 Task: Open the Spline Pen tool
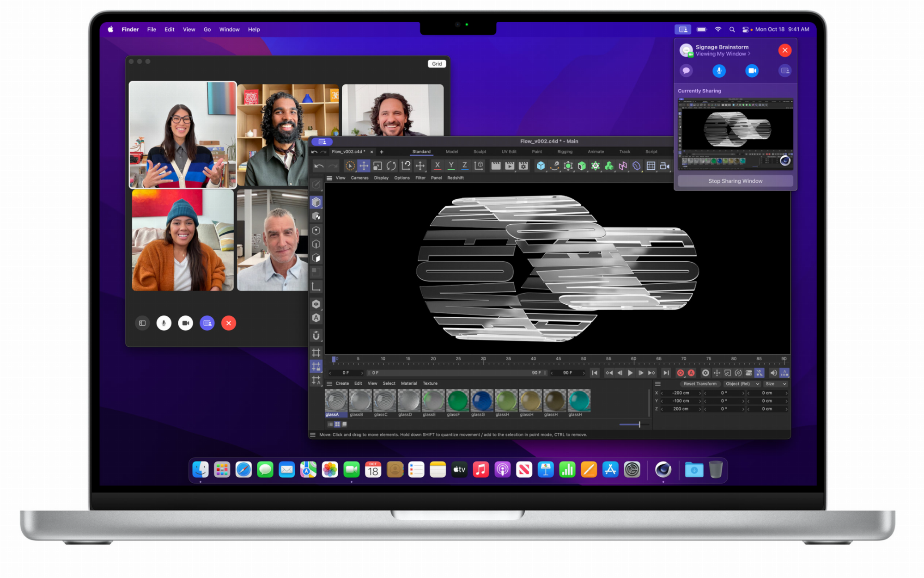554,166
